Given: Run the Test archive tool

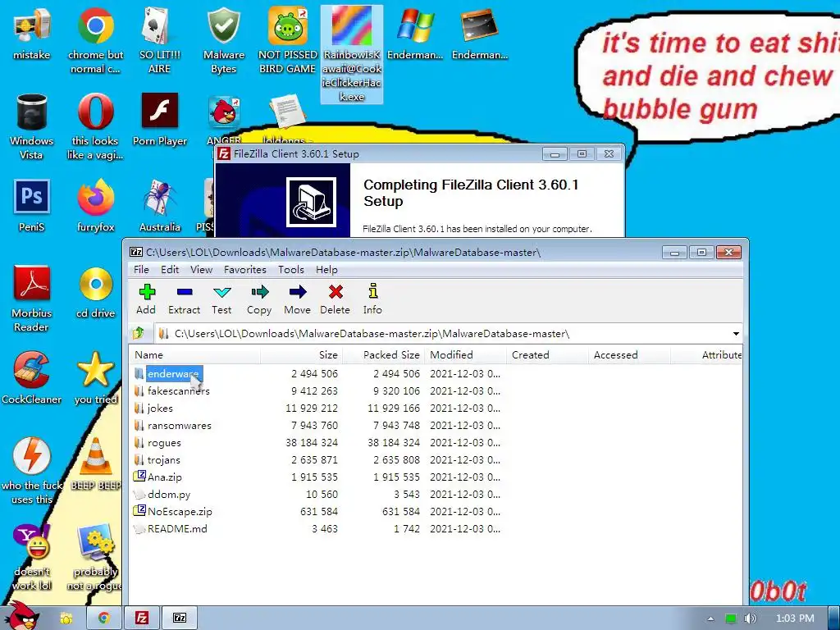Looking at the screenshot, I should (221, 299).
